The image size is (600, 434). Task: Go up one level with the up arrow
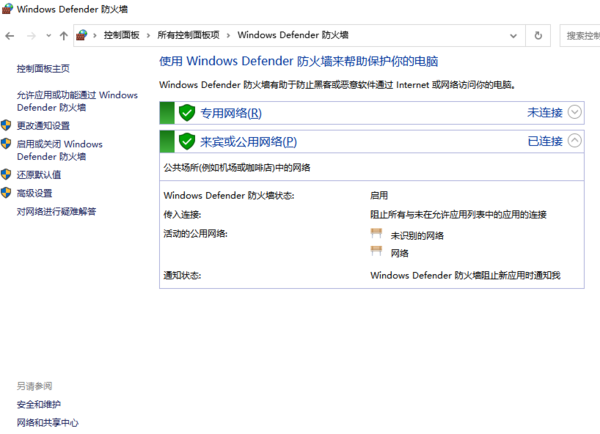coord(64,35)
